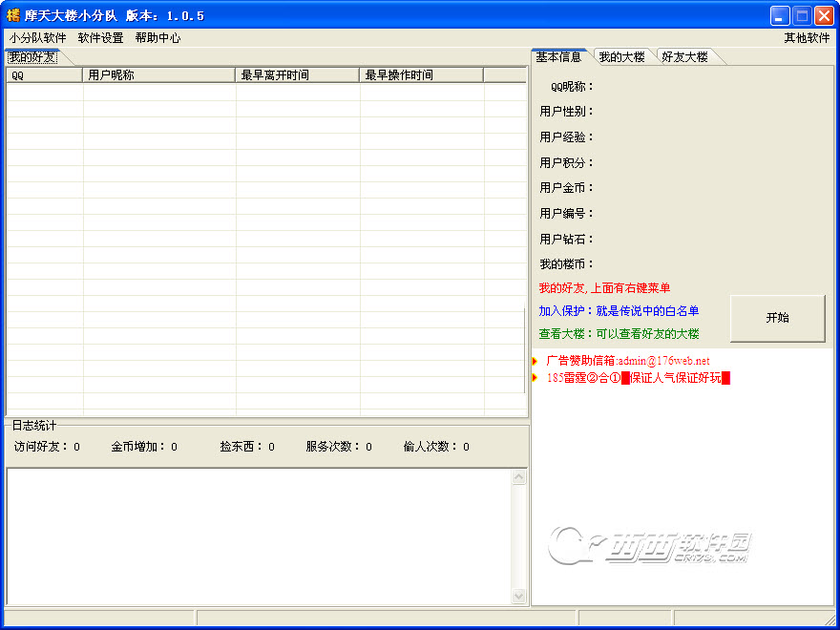Click the app icon in title bar
This screenshot has width=840, height=630.
click(x=13, y=15)
